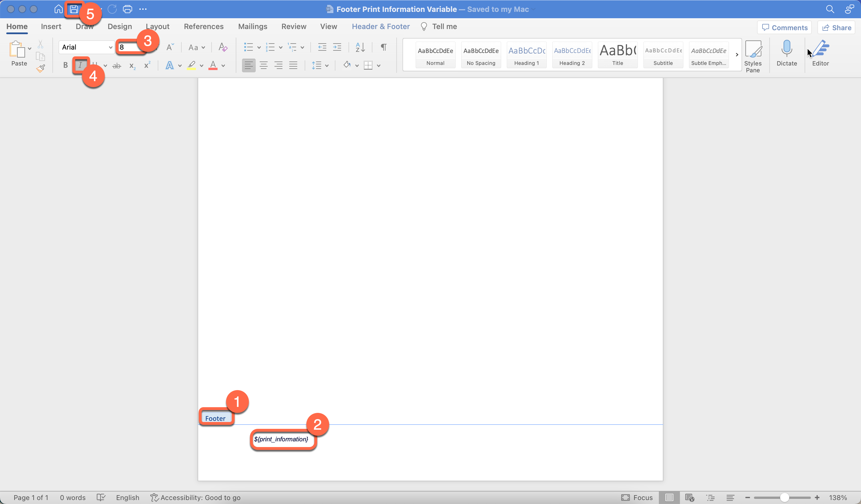Enable Center alignment
This screenshot has height=504, width=861.
coord(263,65)
